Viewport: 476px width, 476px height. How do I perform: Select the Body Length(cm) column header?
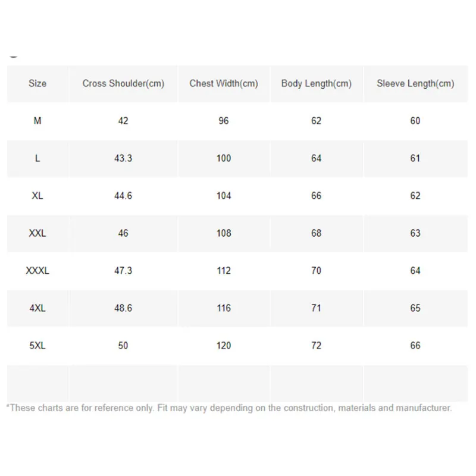tap(316, 83)
